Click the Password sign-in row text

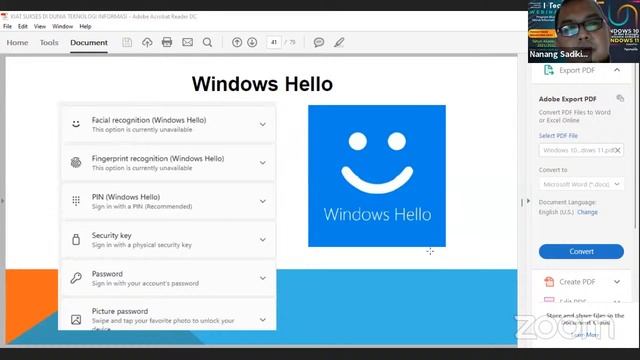[x=145, y=278]
